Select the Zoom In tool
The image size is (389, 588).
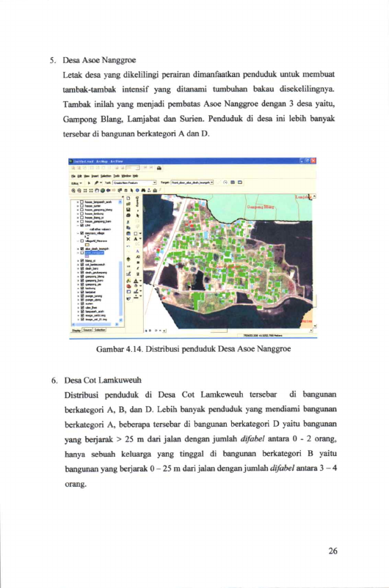[73, 191]
